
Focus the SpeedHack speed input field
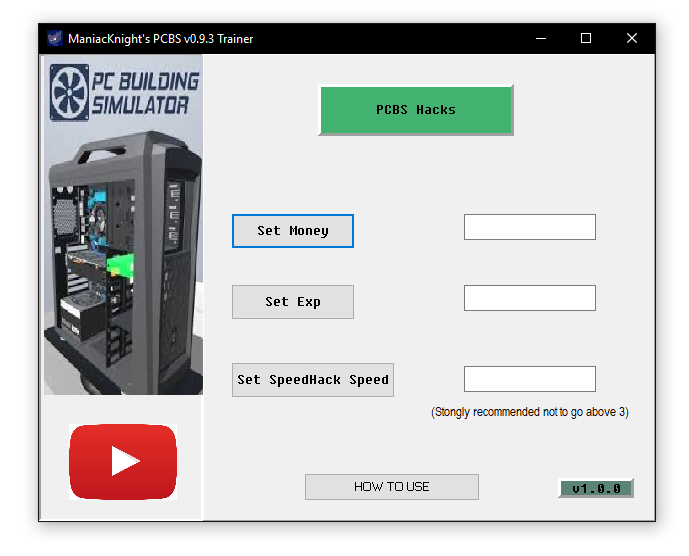[x=529, y=379]
